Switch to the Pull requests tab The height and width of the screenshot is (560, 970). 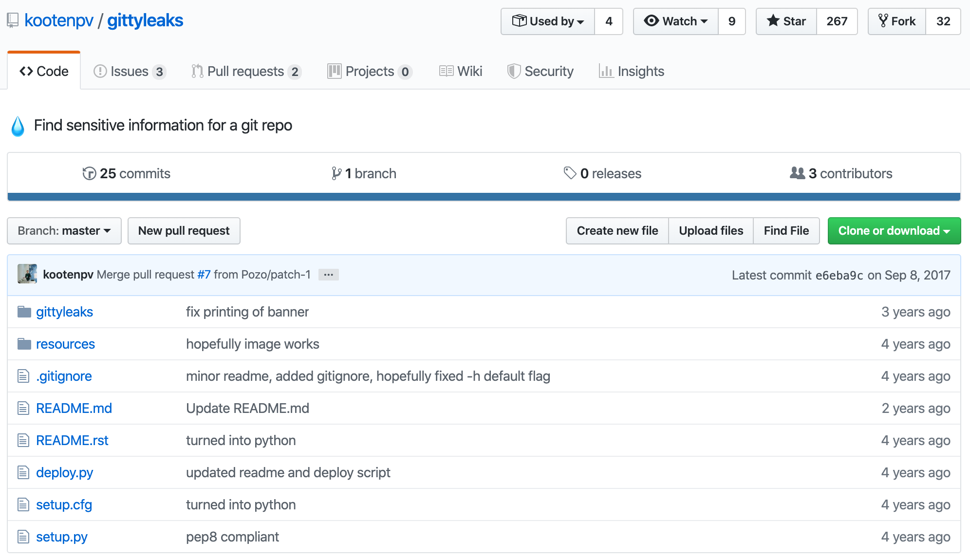coord(246,71)
